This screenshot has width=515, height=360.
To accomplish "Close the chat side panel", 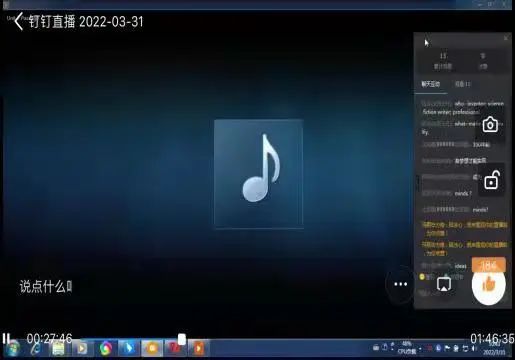I will (x=506, y=38).
